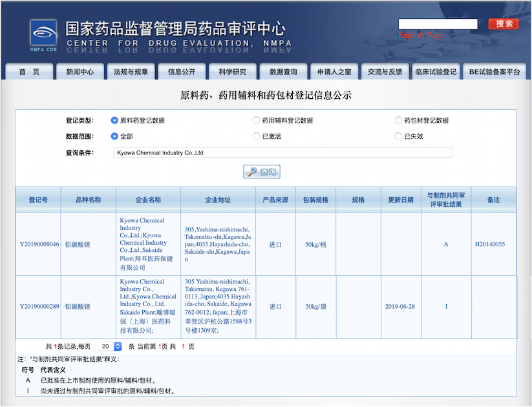The image size is (532, 407).
Task: Click the magnifier query button
Action: tap(262, 172)
